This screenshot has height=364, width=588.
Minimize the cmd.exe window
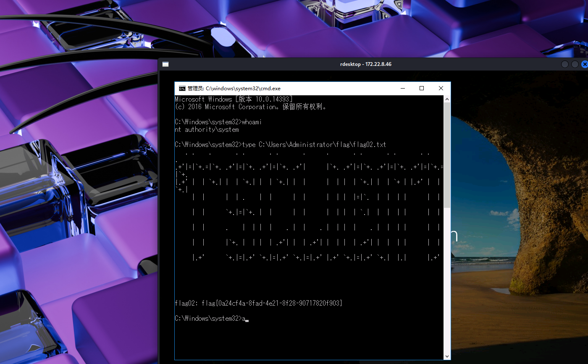click(403, 88)
